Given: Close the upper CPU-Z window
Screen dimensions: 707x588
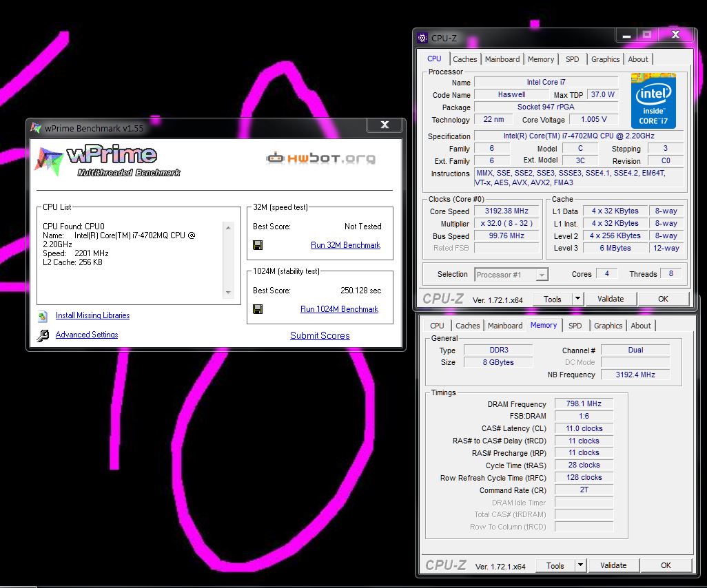Looking at the screenshot, I should 675,34.
